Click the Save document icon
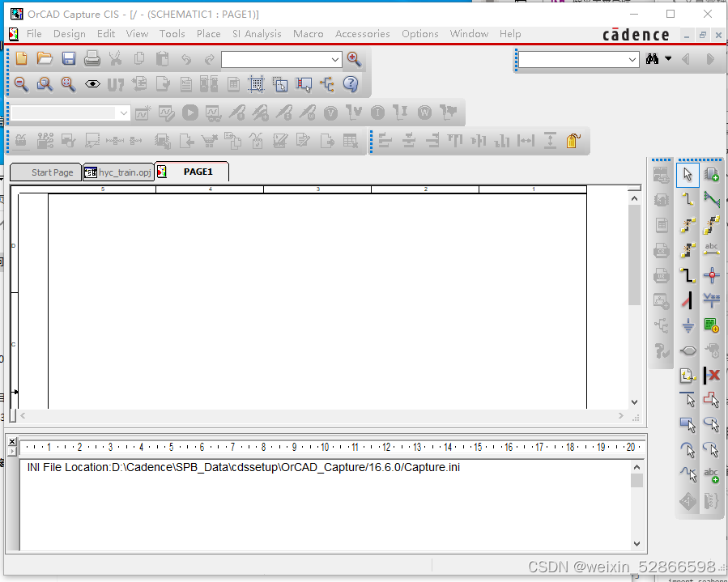This screenshot has width=728, height=582. coord(69,59)
